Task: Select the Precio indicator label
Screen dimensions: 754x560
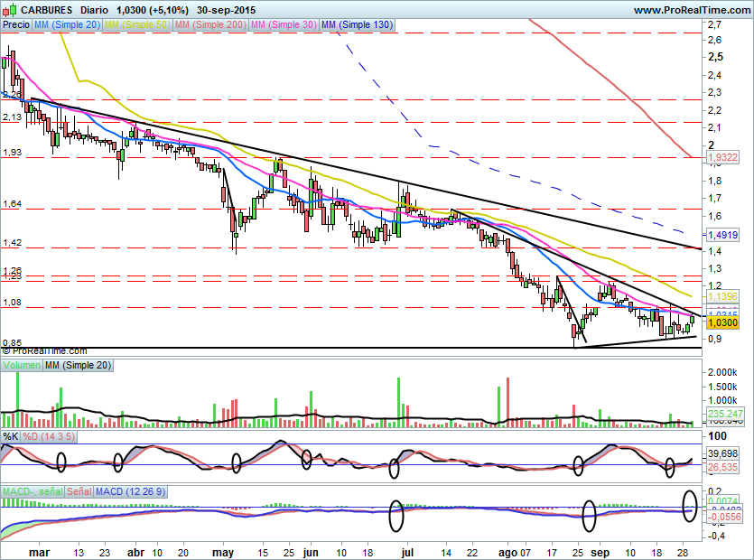Action: coord(16,24)
